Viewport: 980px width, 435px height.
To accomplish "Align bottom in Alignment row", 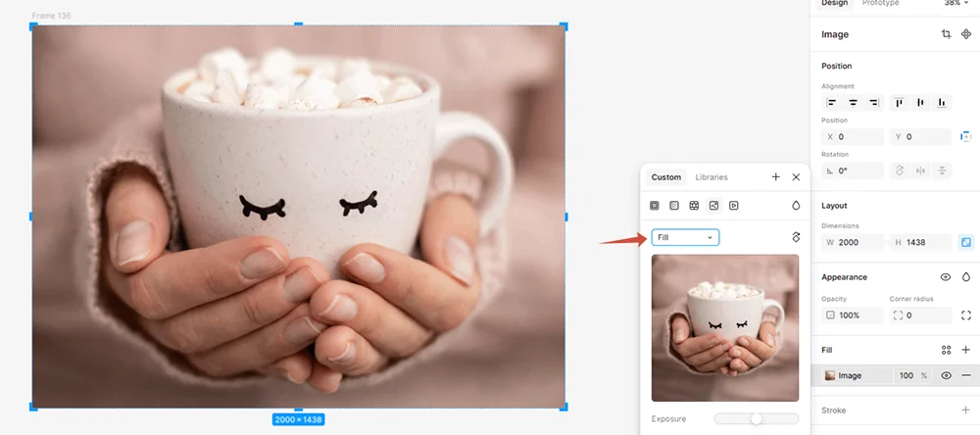I will 942,103.
